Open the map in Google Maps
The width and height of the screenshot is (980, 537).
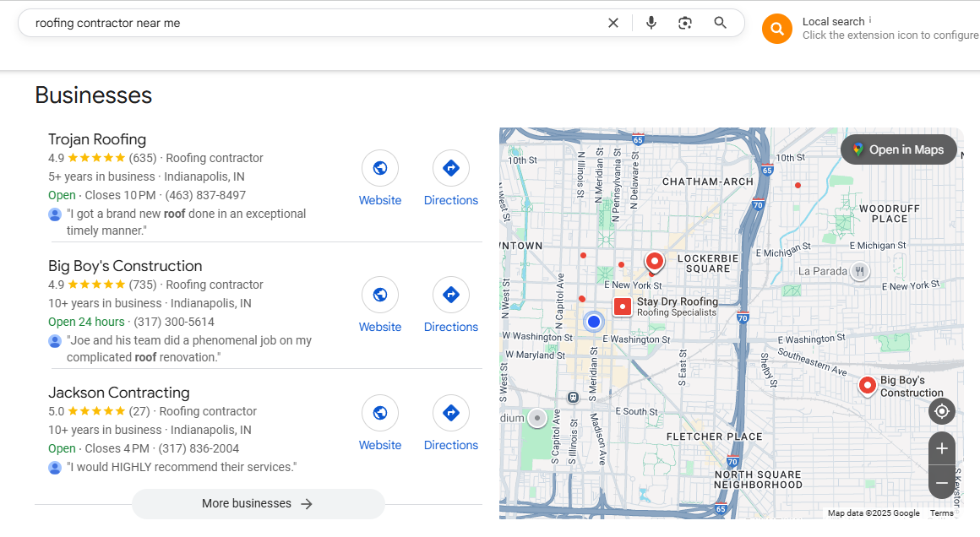tap(899, 149)
